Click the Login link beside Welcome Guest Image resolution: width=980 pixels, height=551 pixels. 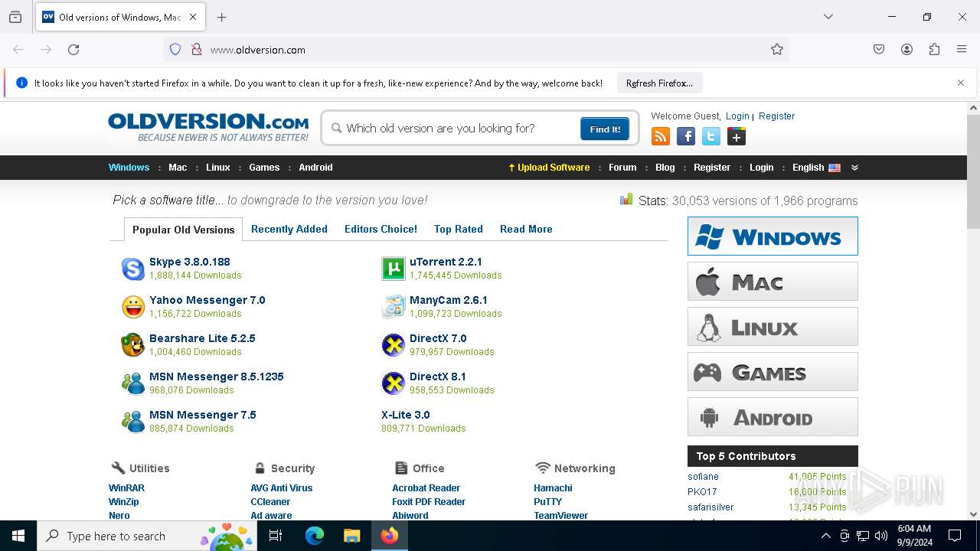pyautogui.click(x=737, y=116)
